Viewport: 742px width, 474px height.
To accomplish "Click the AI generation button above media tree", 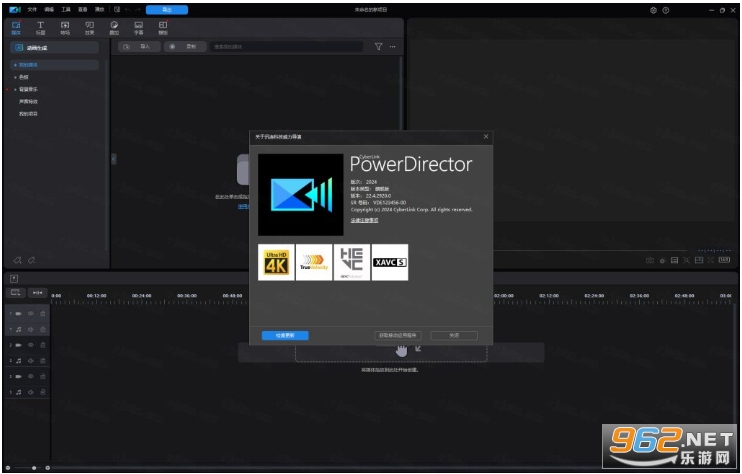I will [x=54, y=47].
